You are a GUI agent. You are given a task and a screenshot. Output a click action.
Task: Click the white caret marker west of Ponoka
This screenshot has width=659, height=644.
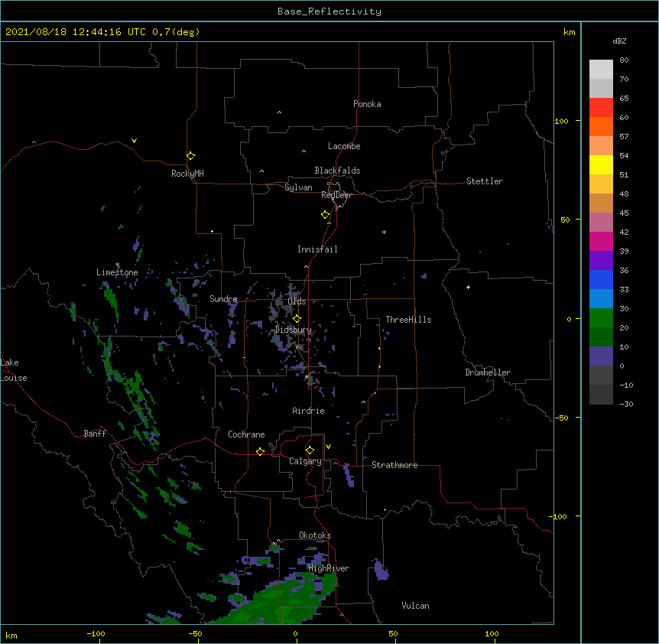point(279,112)
